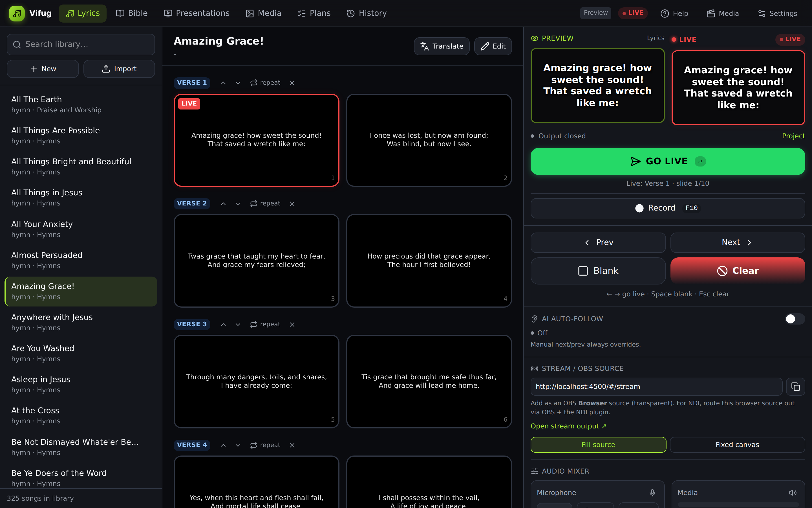The width and height of the screenshot is (812, 508).
Task: Open 'Anywhere with Jesus' in library
Action: pyautogui.click(x=81, y=322)
